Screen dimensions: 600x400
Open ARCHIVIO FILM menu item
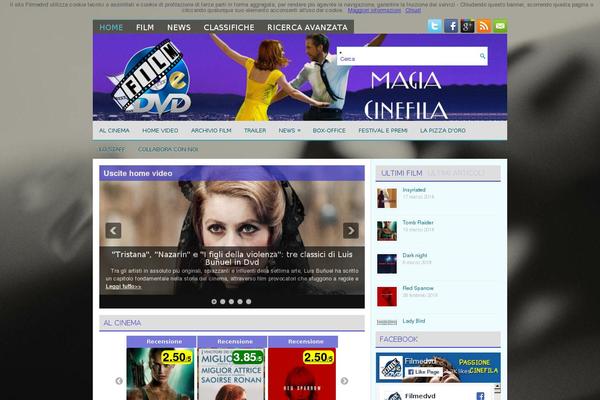click(211, 131)
